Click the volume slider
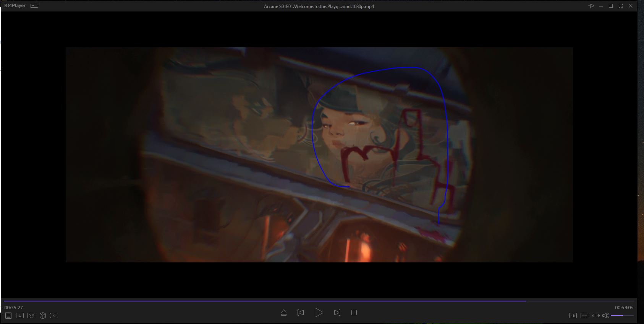 coord(622,316)
